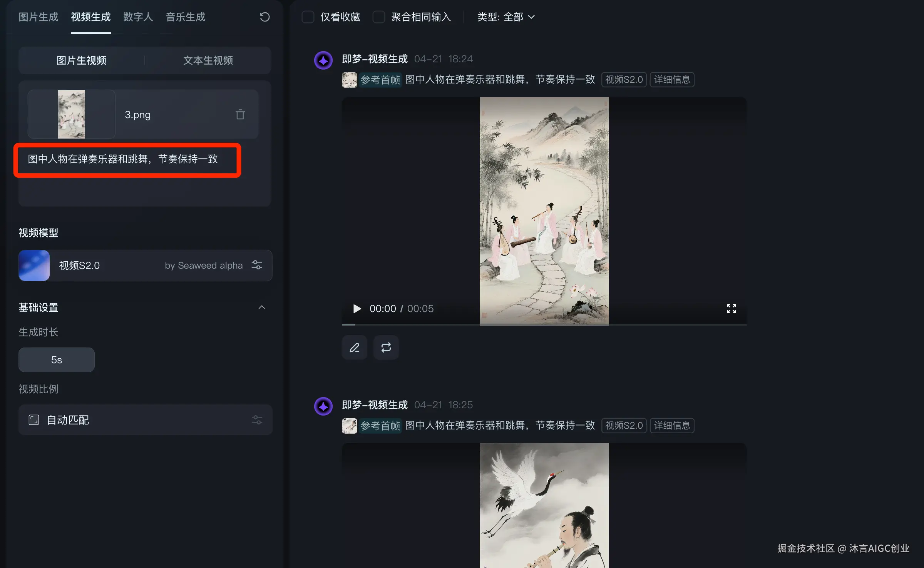Click the first 即梦 avatar icon

pos(323,60)
